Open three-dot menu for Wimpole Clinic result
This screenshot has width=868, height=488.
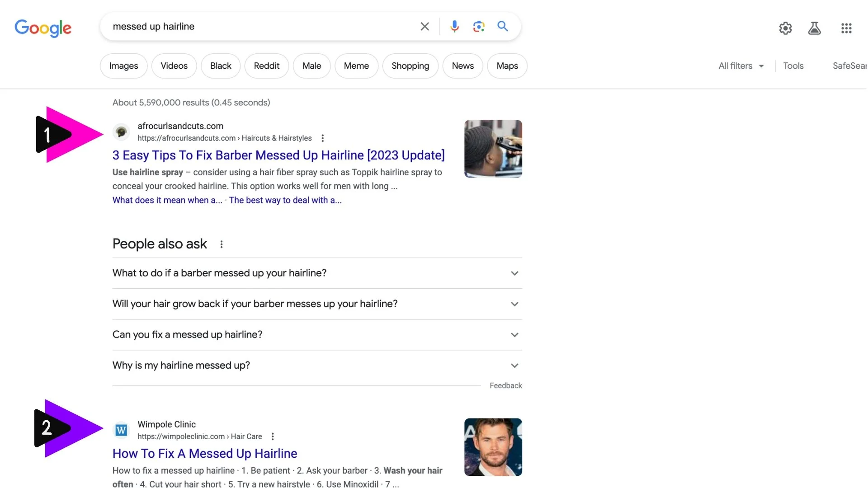pyautogui.click(x=273, y=436)
